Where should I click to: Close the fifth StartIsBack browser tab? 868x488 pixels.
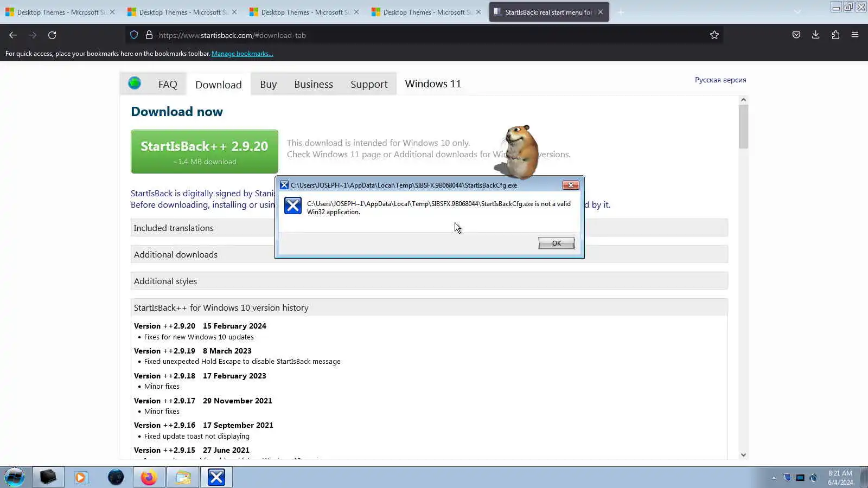click(600, 12)
